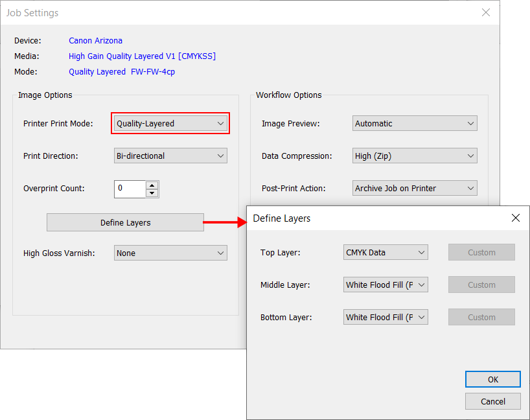Select the High Gain Quality Layered media link

(x=142, y=56)
